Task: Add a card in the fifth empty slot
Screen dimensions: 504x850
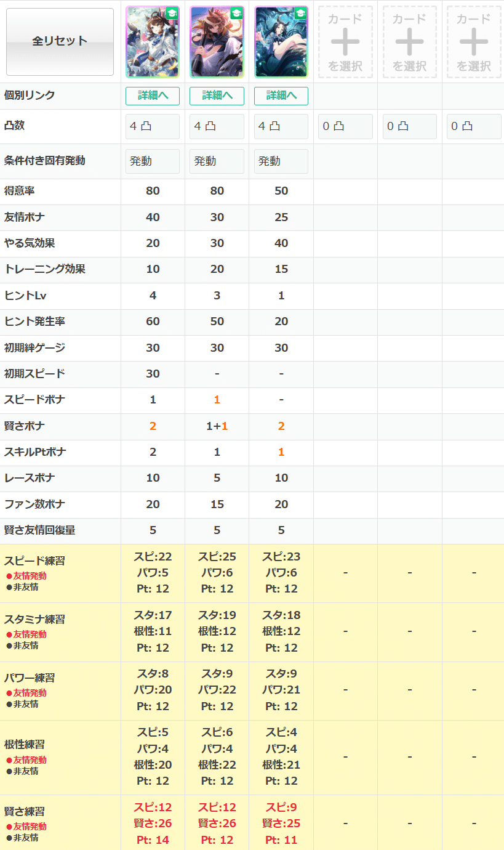Action: (409, 42)
